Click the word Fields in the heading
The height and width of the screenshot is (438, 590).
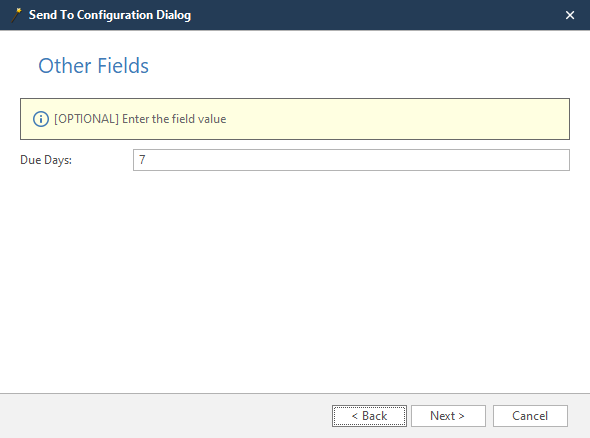point(123,65)
